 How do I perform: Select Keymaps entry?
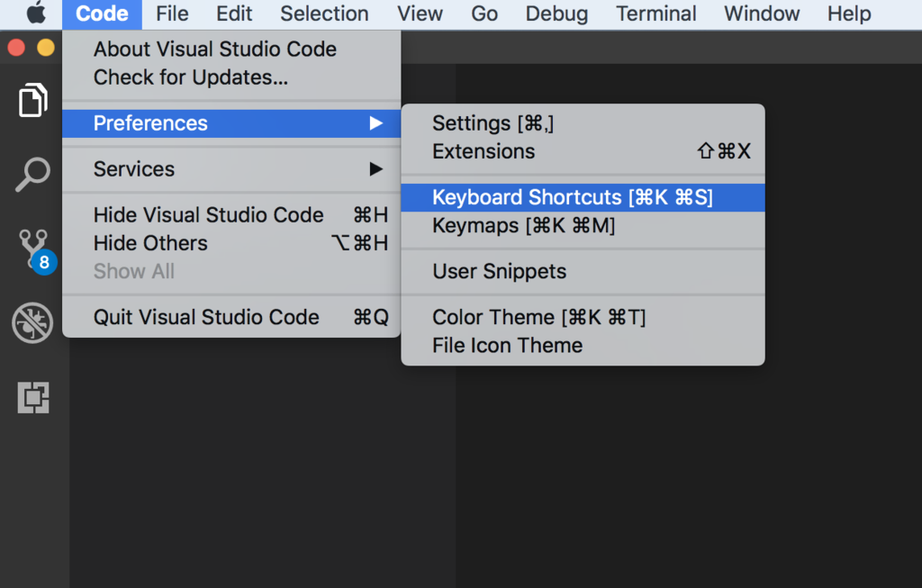(x=583, y=226)
